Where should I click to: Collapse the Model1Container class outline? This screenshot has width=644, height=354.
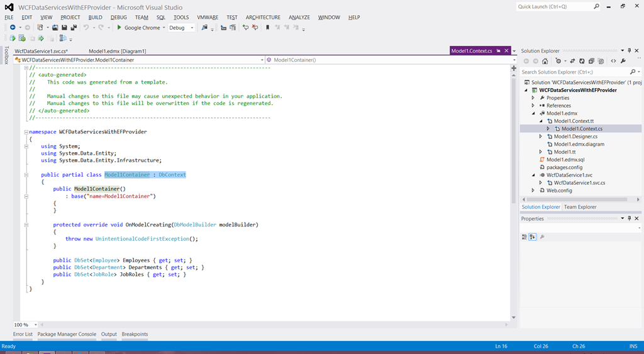(26, 175)
